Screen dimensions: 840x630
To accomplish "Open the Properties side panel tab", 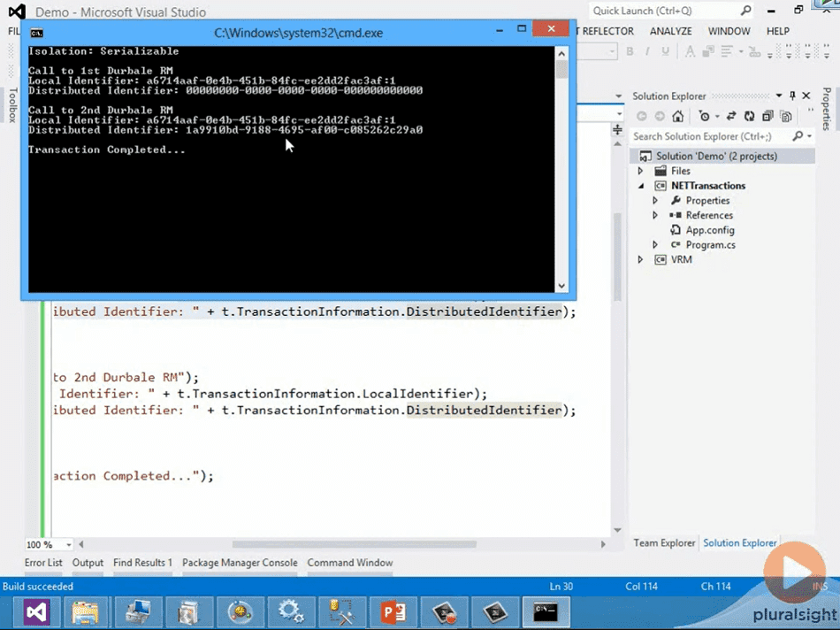I will coord(827,109).
